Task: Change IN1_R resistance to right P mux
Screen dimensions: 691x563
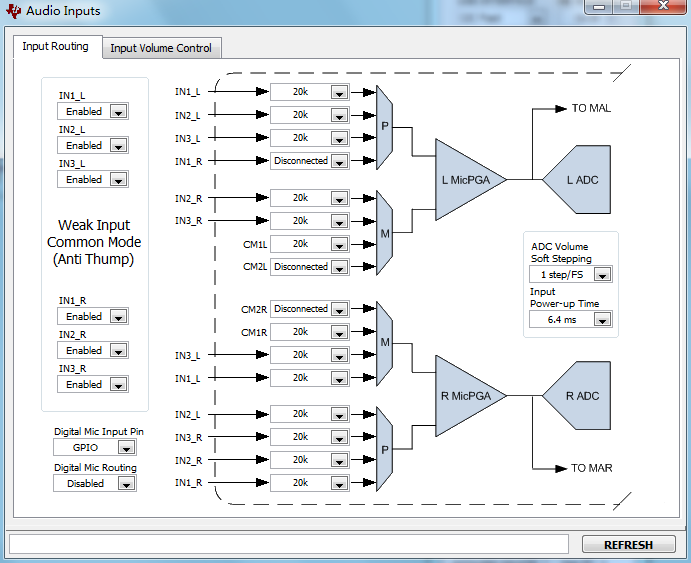Action: (x=310, y=482)
